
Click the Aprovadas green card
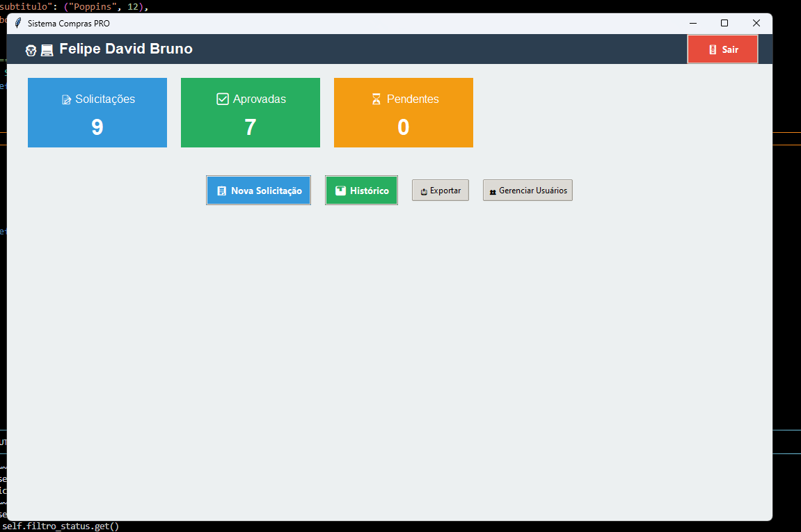[251, 113]
